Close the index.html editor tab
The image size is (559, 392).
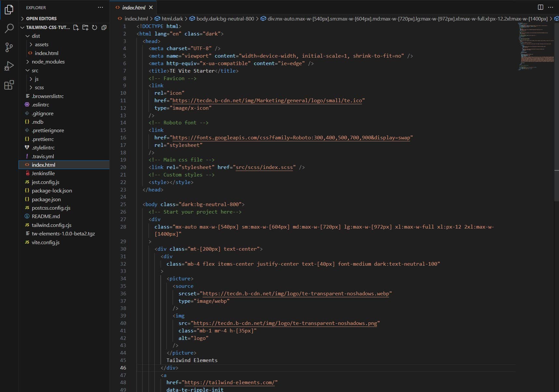(x=151, y=7)
